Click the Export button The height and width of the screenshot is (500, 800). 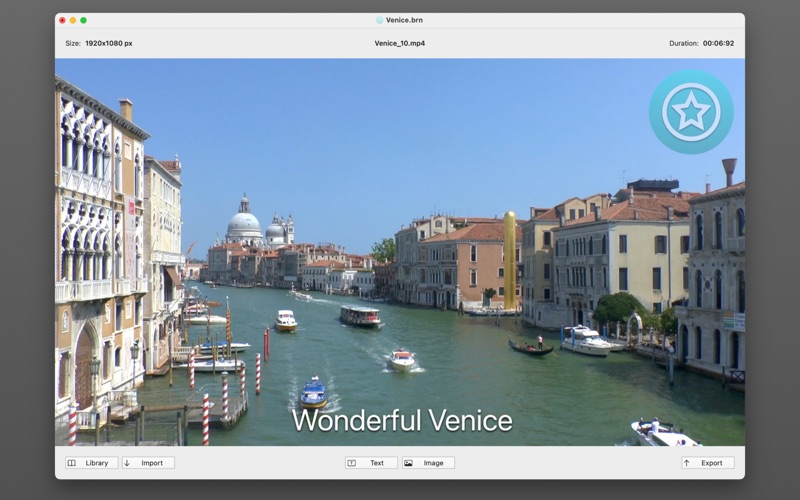(708, 463)
